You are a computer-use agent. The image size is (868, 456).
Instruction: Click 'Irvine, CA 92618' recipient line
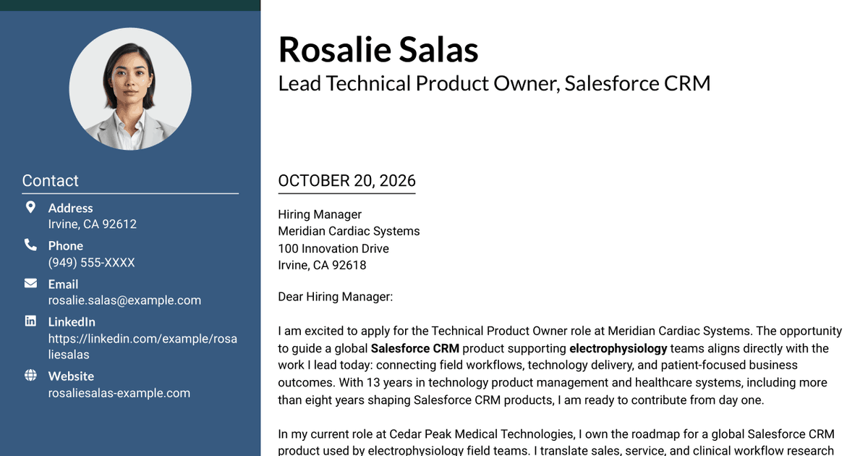coord(323,266)
